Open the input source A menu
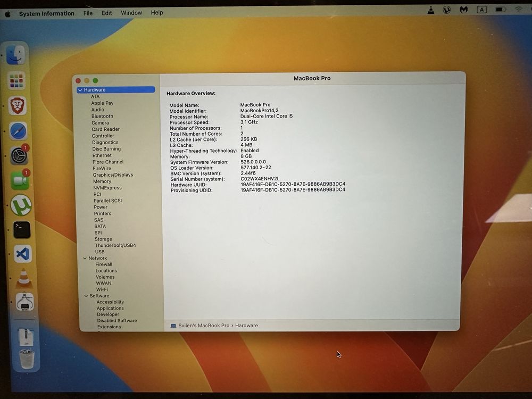The width and height of the screenshot is (532, 399). click(481, 10)
